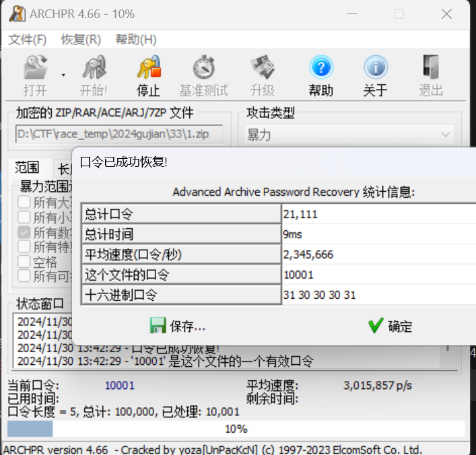The width and height of the screenshot is (476, 455).
Task: Click the 保存... button in dialog
Action: point(178,326)
